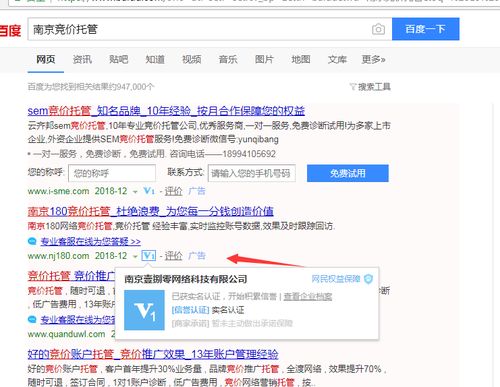Click the shield icon beside 网民权益保障
The width and height of the screenshot is (500, 387).
tap(368, 279)
